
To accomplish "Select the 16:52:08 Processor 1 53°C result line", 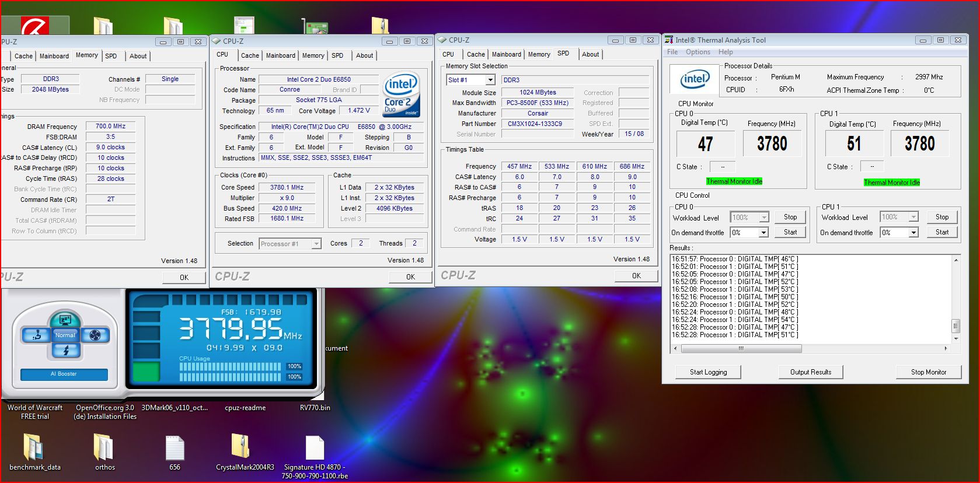I will (x=735, y=289).
